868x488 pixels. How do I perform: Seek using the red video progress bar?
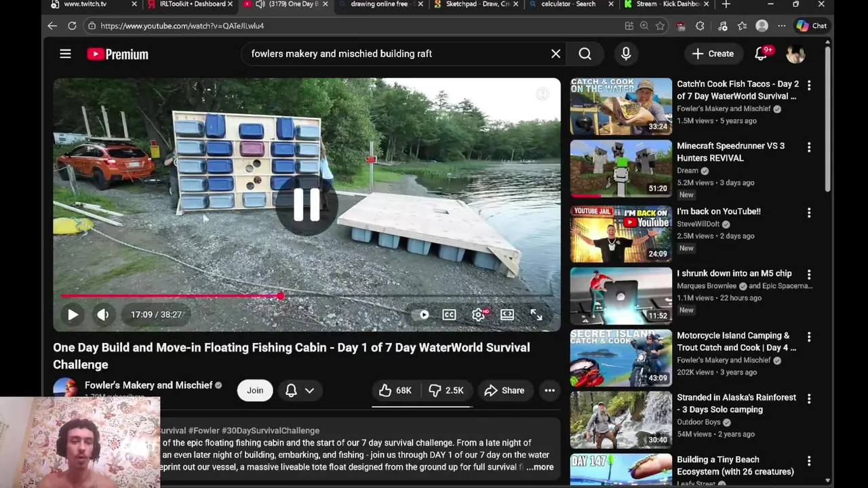(x=307, y=296)
